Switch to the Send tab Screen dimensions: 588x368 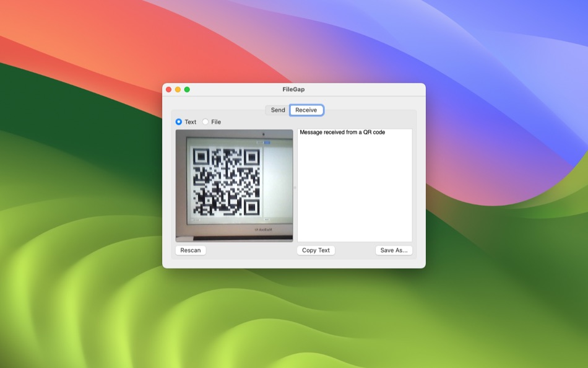pos(277,110)
